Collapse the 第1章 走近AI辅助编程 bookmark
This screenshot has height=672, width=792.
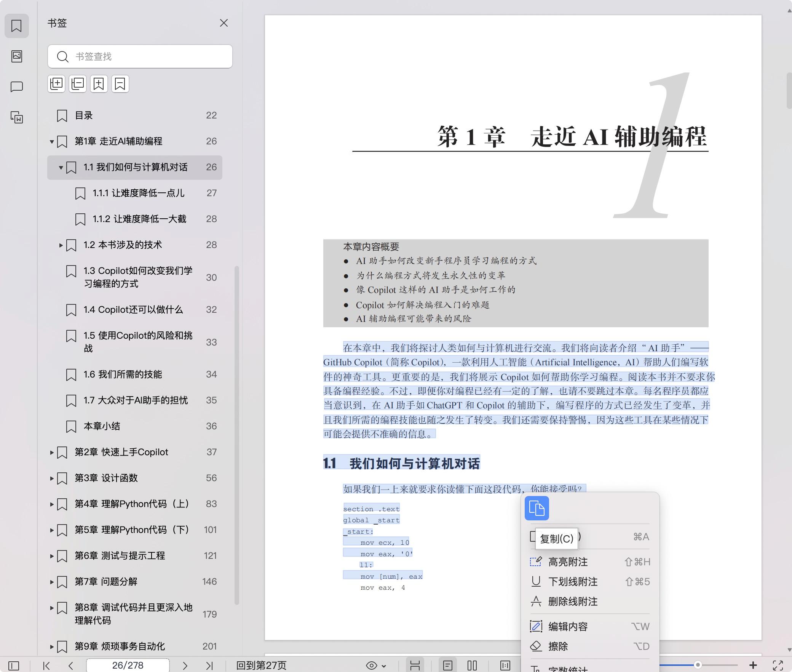[52, 142]
